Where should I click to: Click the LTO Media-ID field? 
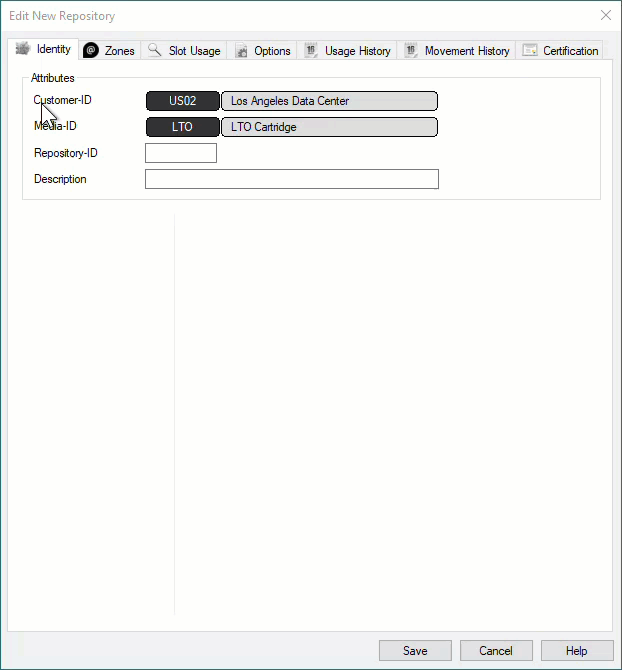(182, 127)
